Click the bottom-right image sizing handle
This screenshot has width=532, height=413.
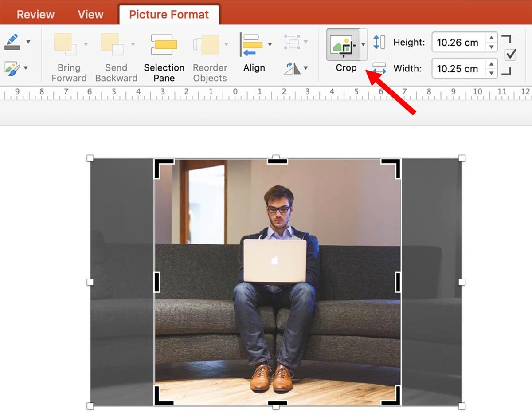[x=462, y=406]
